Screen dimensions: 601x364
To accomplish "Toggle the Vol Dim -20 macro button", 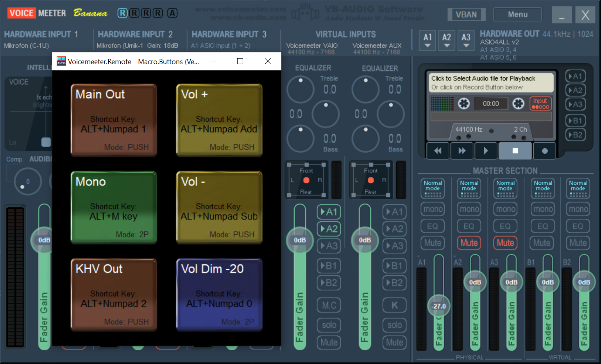I will (219, 295).
